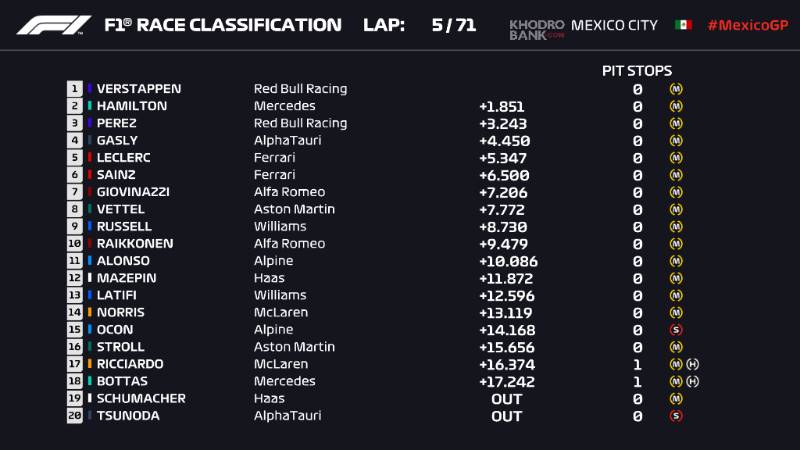800x450 pixels.
Task: Click the MEXICO CITY location label
Action: coord(614,25)
